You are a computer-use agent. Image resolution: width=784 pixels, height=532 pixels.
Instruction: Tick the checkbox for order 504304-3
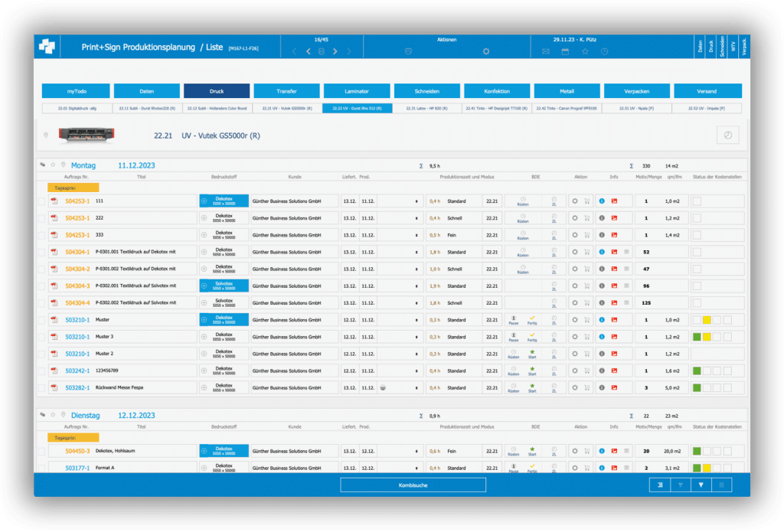point(41,286)
